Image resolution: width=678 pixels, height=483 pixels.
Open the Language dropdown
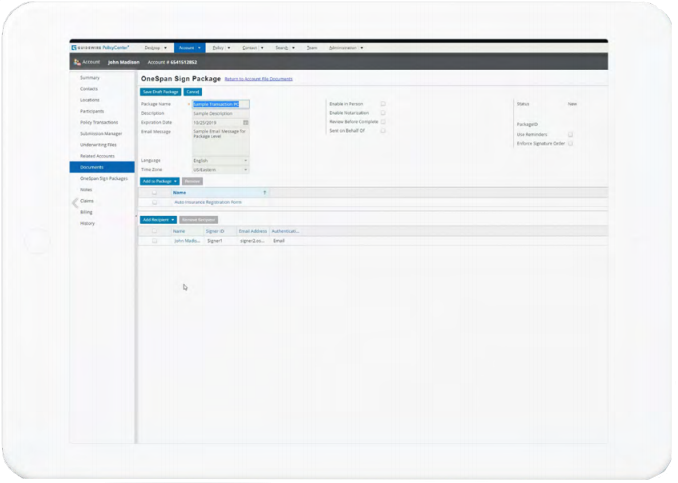coord(220,160)
